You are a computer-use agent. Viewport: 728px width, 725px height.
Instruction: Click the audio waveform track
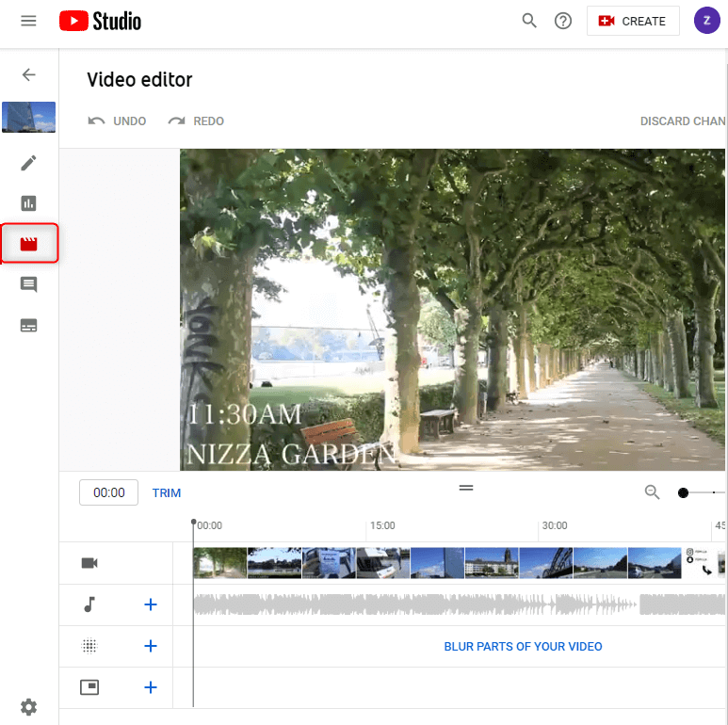(x=460, y=604)
